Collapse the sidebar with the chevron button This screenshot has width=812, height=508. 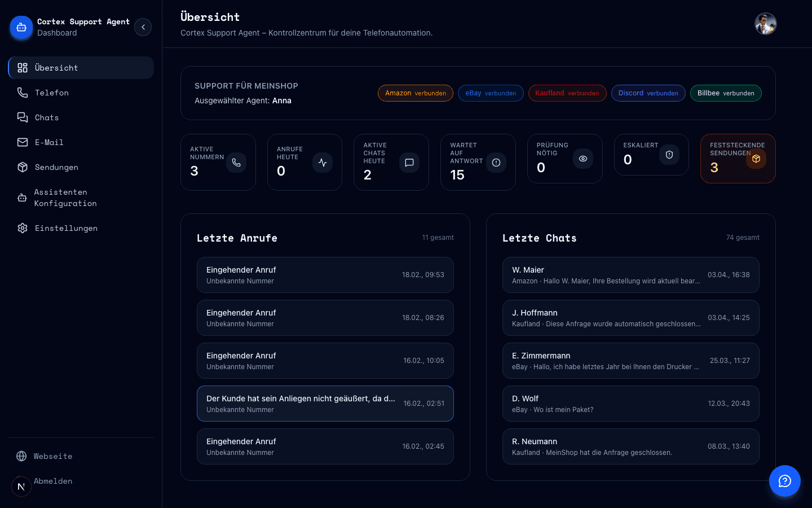pyautogui.click(x=143, y=27)
